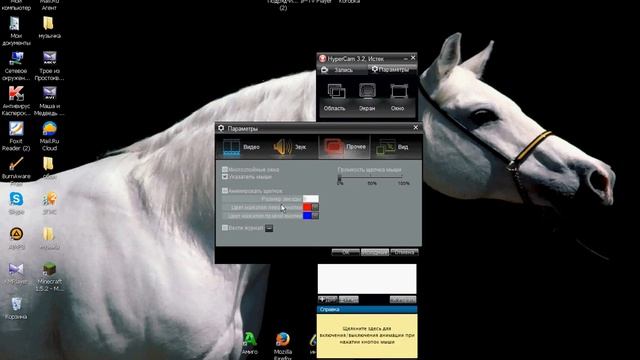Open Сетевое окружение desktop icon
The width and height of the screenshot is (640, 360).
(x=16, y=66)
